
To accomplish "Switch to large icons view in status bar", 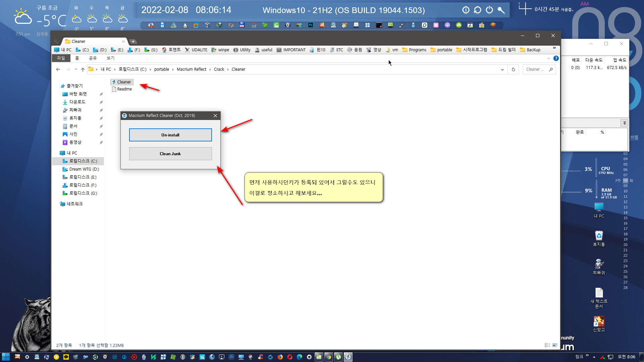I will 555,345.
